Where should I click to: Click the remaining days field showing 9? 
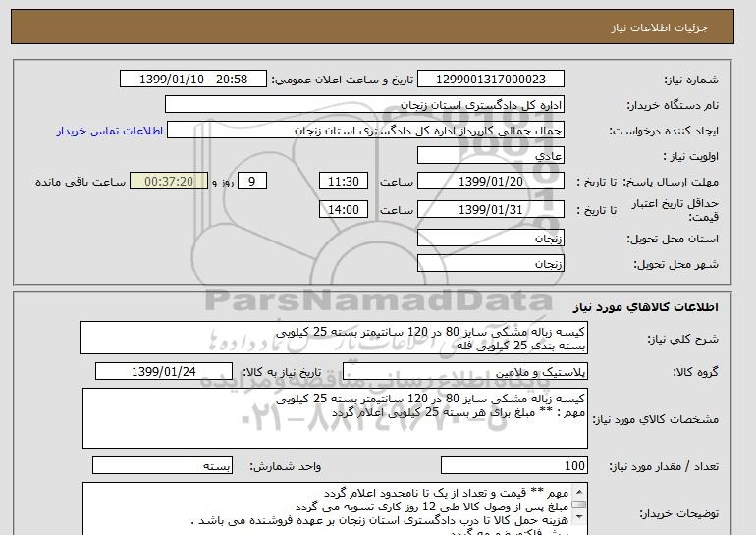(x=251, y=182)
